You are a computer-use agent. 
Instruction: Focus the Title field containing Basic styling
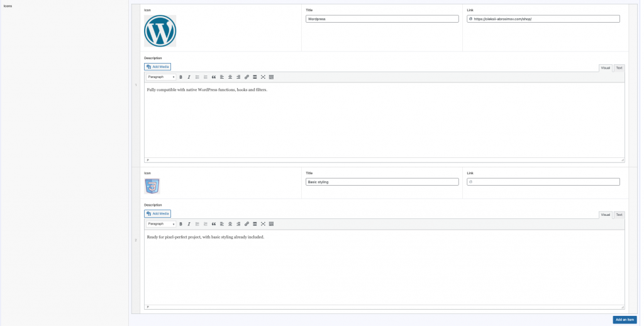(382, 182)
